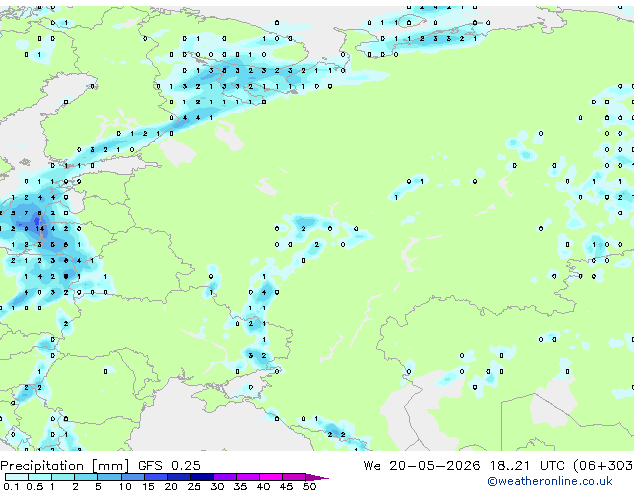Click the '0.1' legend scale label
634x490 pixels.
click(x=11, y=486)
